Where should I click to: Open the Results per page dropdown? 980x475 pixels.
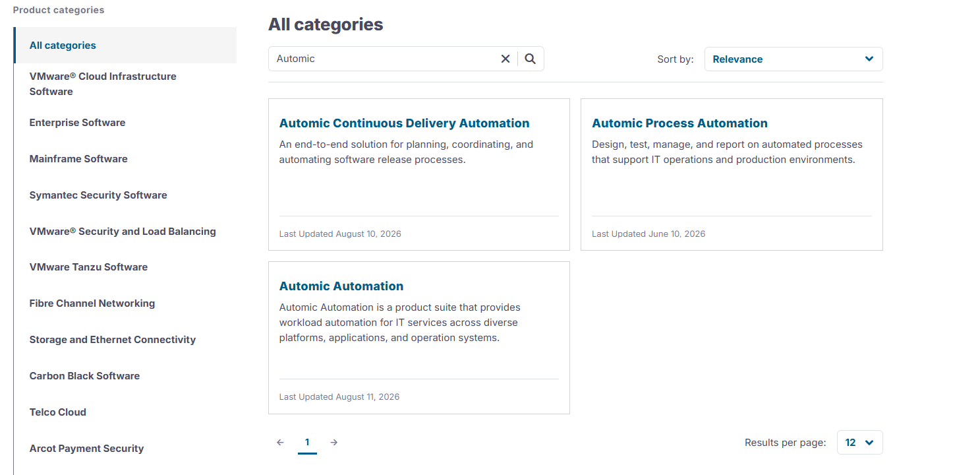[x=859, y=443]
